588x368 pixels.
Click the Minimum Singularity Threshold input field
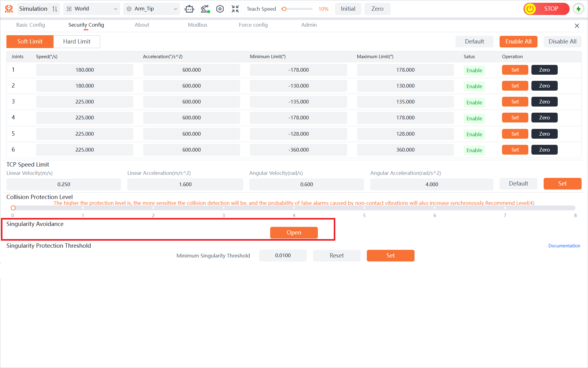[283, 256]
